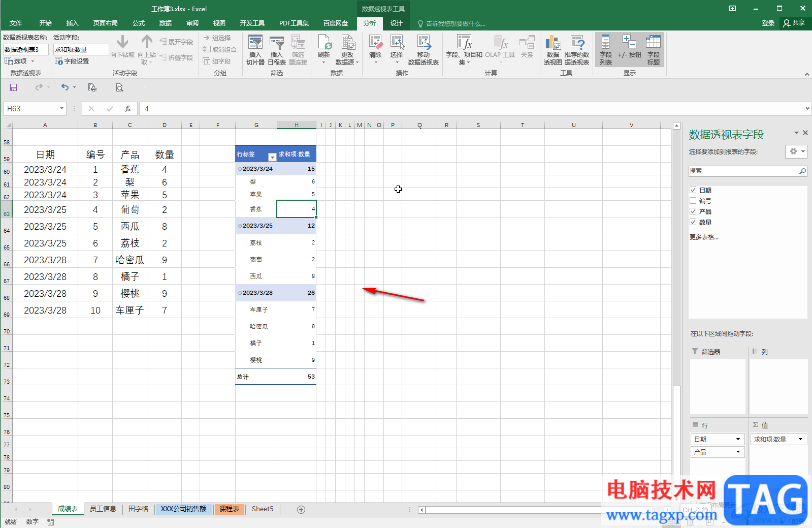
Task: Switch to the Sheet5 tab
Action: [x=263, y=509]
